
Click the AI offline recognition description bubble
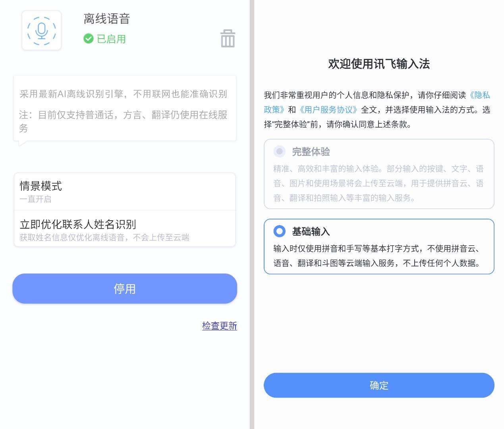pos(124,108)
